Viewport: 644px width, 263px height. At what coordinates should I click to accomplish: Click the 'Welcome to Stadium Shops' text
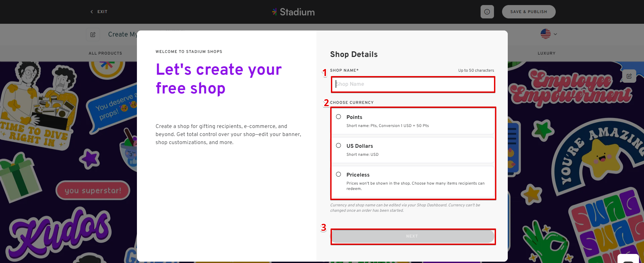pyautogui.click(x=189, y=52)
